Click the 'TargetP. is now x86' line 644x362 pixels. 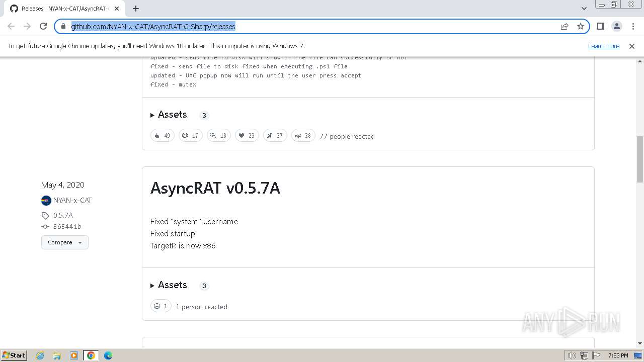pos(183,245)
